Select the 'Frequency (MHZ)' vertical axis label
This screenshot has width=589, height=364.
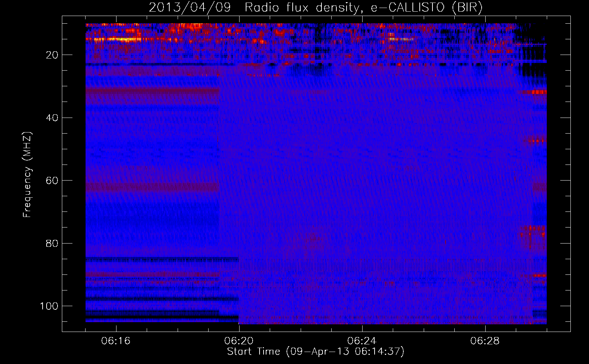click(27, 175)
